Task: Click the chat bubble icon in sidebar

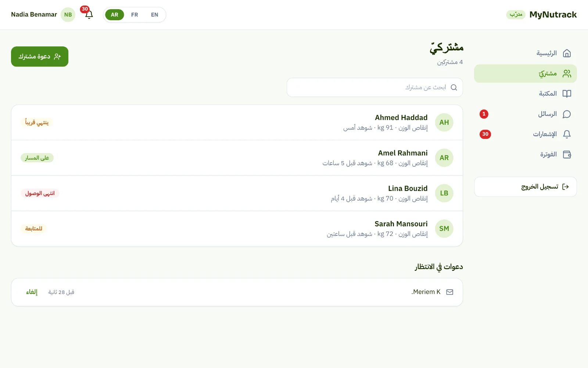Action: click(567, 114)
